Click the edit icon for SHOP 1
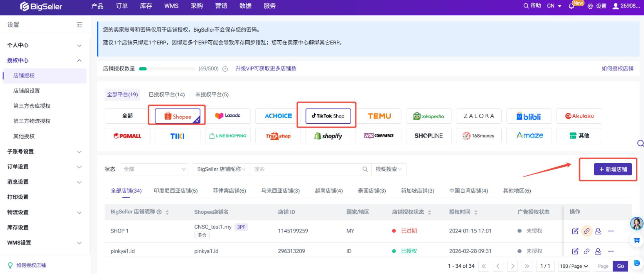Viewport: 644px width, 274px height. [575, 231]
